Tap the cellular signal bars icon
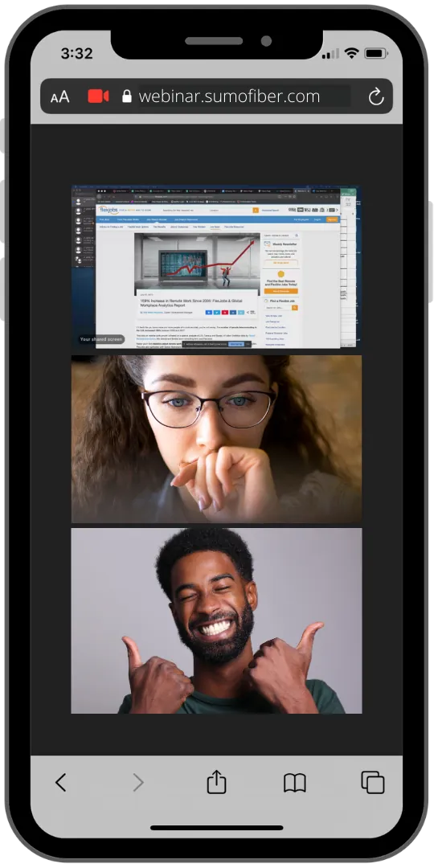434x868 pixels. point(330,54)
